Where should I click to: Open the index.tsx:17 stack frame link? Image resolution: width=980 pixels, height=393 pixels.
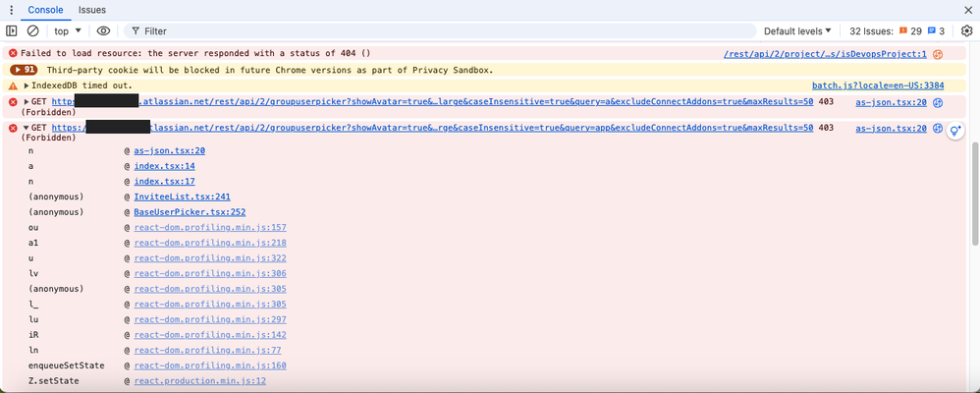(x=164, y=182)
